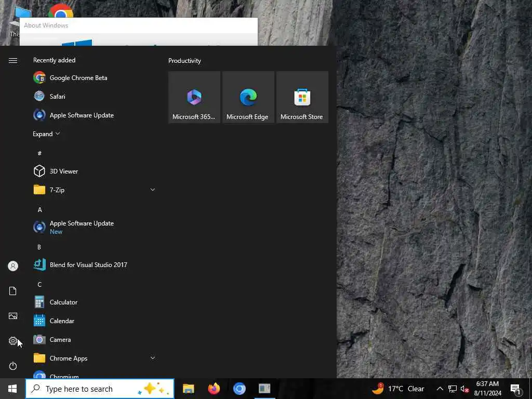
Task: Launch Firefox from the taskbar
Action: coord(214,389)
